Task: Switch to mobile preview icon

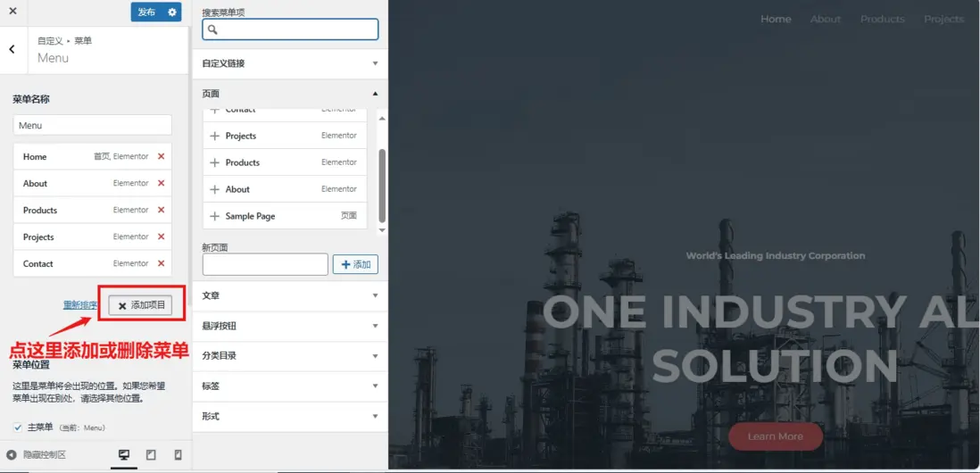Action: (x=178, y=455)
